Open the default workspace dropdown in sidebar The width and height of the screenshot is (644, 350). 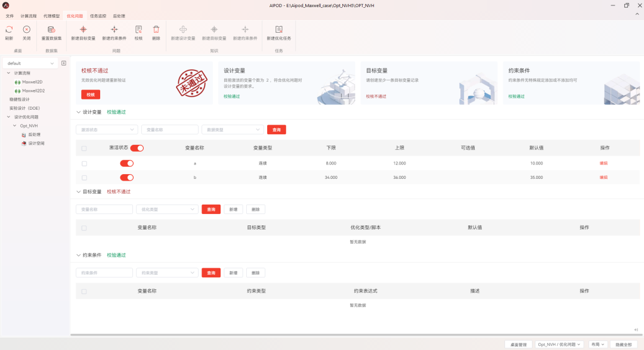pos(30,63)
